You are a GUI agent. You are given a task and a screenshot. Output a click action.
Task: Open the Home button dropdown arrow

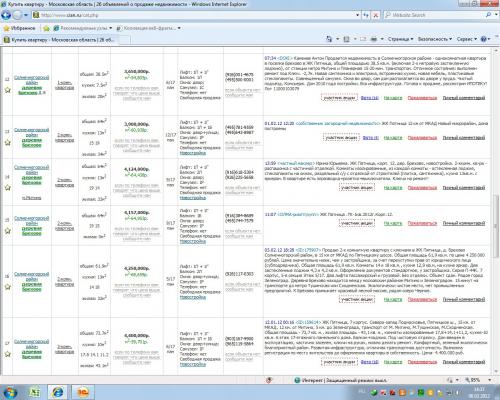[x=337, y=39]
